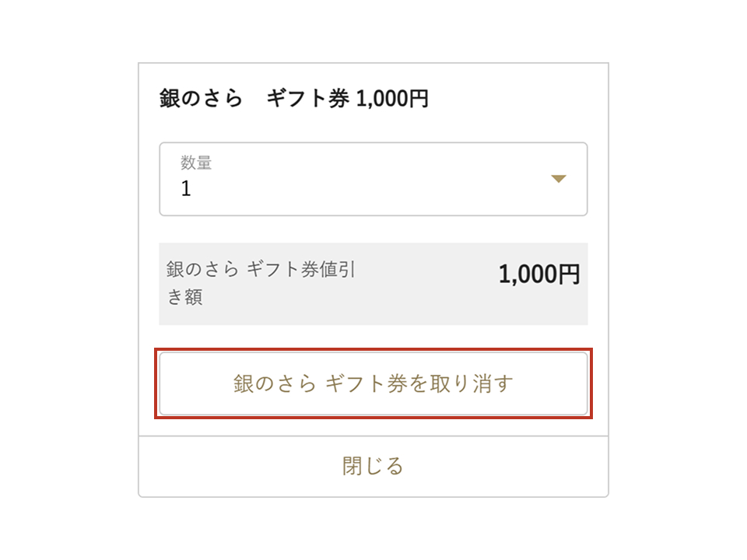747x560 pixels.
Task: Click the き額 second line of label
Action: (185, 298)
